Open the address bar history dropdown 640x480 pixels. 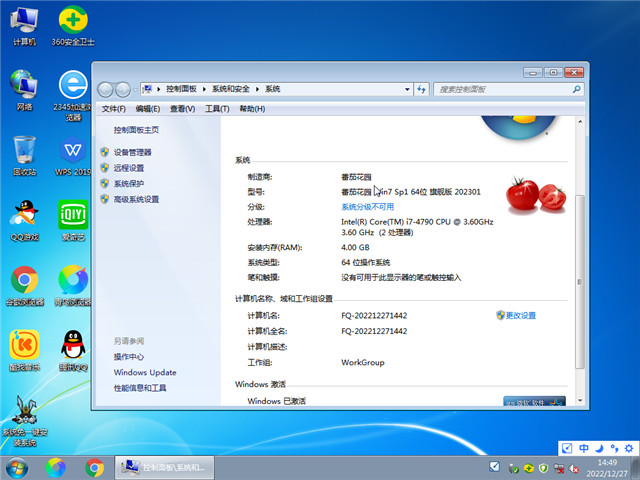[407, 89]
